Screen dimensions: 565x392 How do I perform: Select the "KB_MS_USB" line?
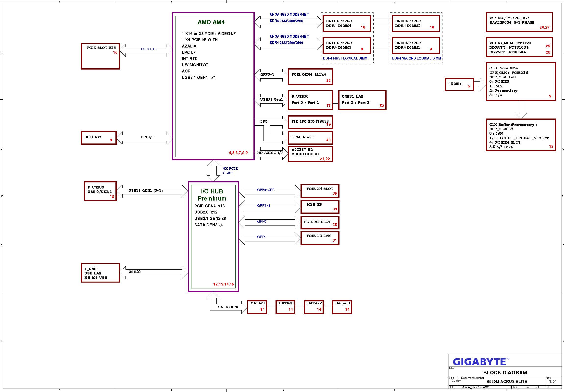pyautogui.click(x=96, y=278)
